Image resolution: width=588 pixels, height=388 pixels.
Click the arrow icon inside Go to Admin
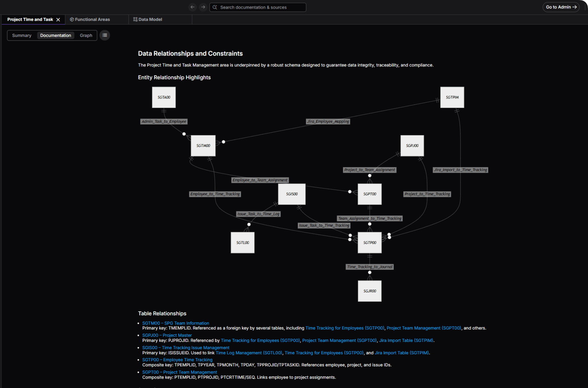coord(575,7)
